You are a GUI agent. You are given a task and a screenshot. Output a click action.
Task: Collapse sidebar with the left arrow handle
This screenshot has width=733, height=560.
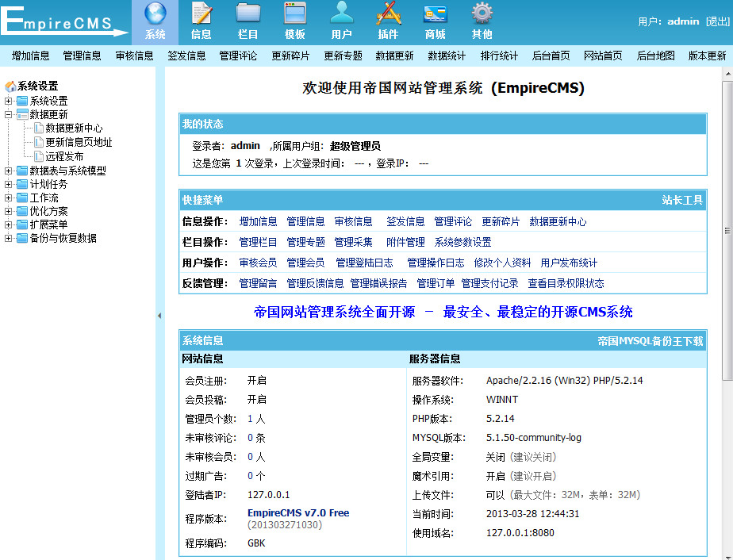[159, 316]
